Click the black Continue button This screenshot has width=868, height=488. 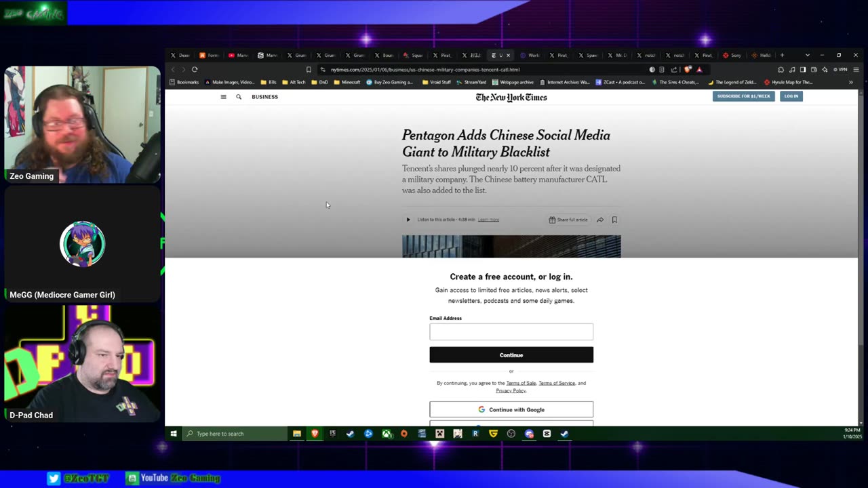pos(511,355)
